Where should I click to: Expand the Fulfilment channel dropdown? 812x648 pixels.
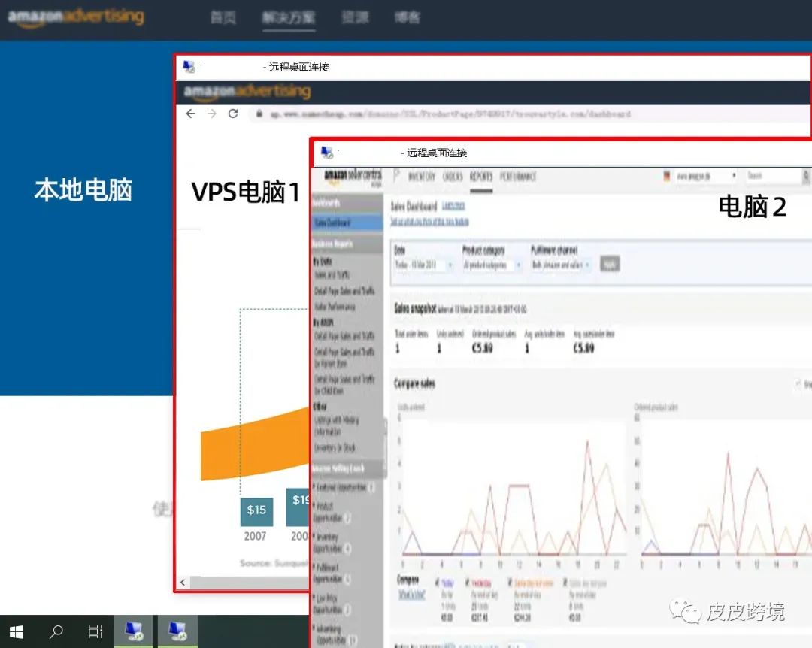pyautogui.click(x=562, y=265)
